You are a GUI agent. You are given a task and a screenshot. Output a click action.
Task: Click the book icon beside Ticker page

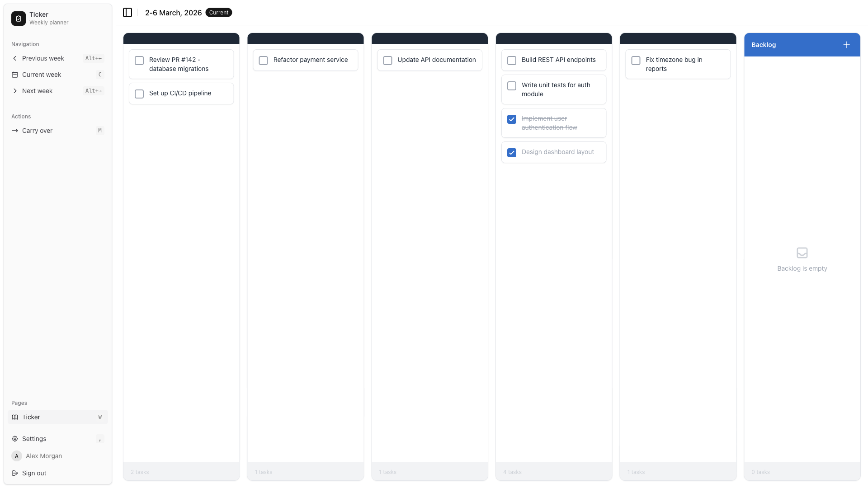(14, 417)
